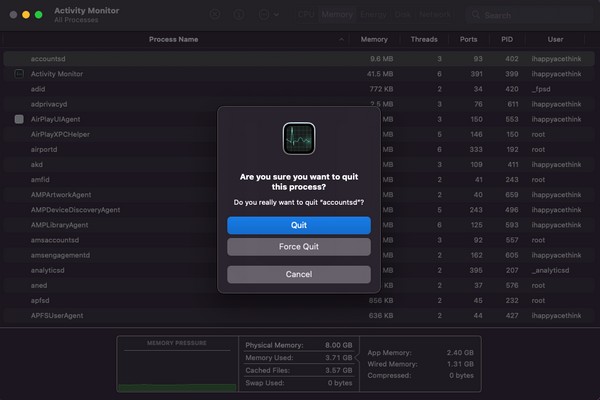Screen dimensions: 600x400
Task: Click the 41.5 MB memory value
Action: [380, 74]
